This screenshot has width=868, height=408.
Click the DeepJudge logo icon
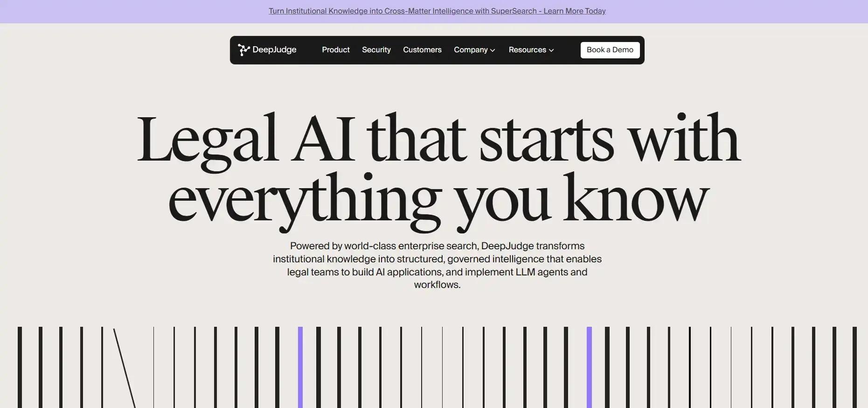243,50
